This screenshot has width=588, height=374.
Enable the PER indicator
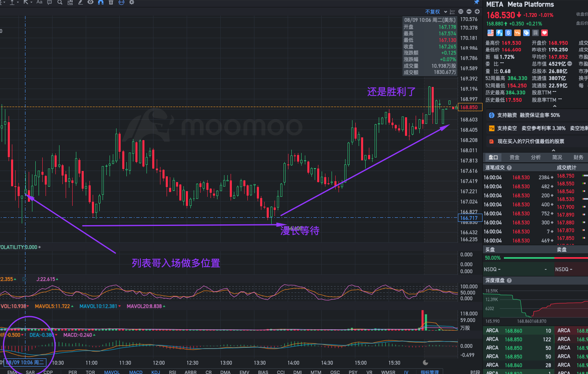[73, 372]
